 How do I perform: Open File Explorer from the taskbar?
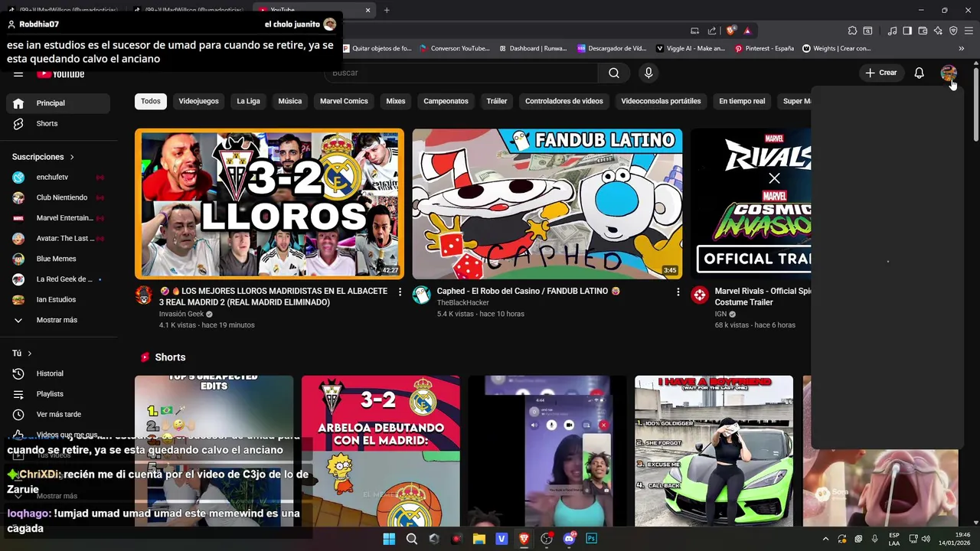[x=479, y=539]
